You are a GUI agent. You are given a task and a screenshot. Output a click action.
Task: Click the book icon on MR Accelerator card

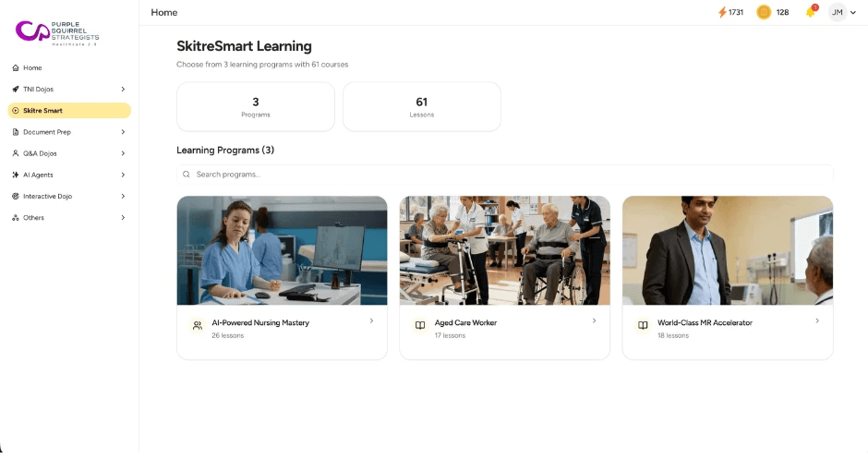(643, 326)
